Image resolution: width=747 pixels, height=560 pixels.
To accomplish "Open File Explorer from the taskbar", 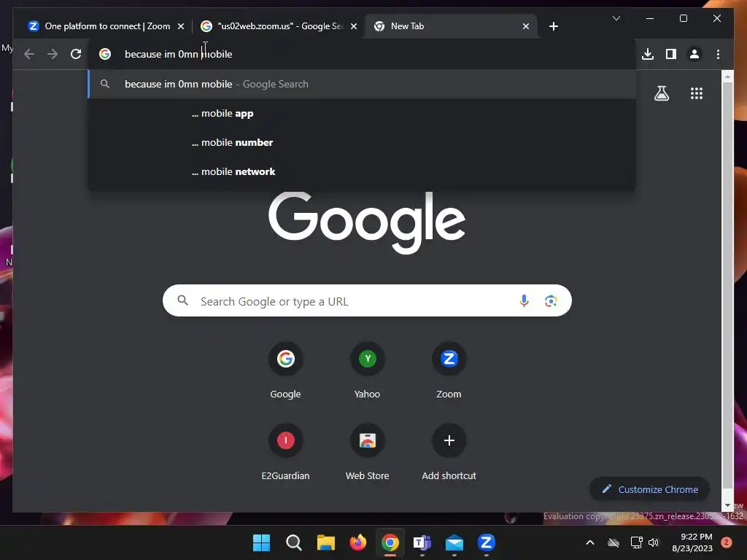I will point(326,542).
